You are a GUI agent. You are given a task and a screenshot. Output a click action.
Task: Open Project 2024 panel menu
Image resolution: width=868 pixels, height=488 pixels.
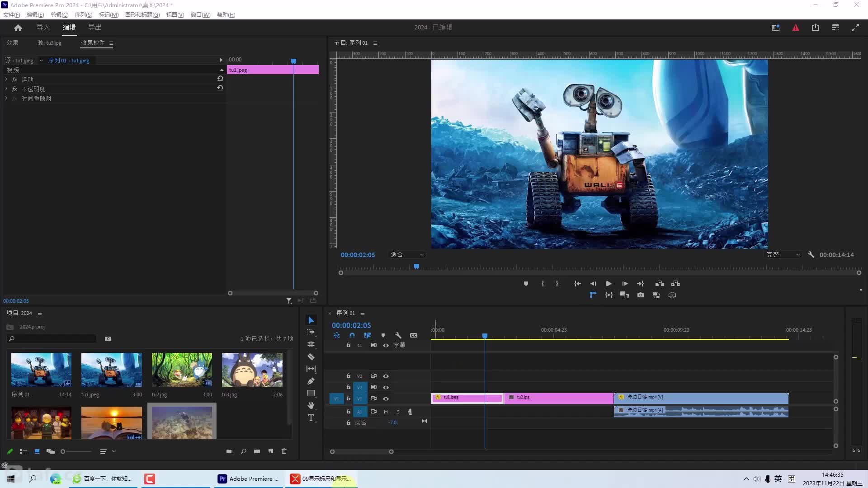point(40,313)
